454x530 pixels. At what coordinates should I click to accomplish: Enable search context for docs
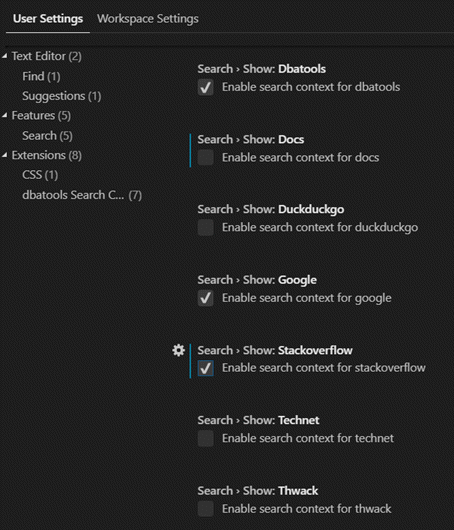pos(206,158)
